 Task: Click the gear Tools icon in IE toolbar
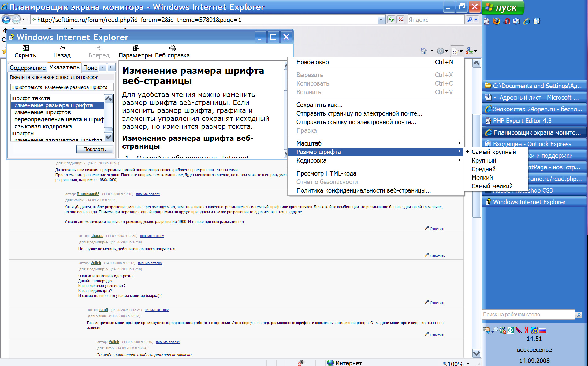(440, 51)
